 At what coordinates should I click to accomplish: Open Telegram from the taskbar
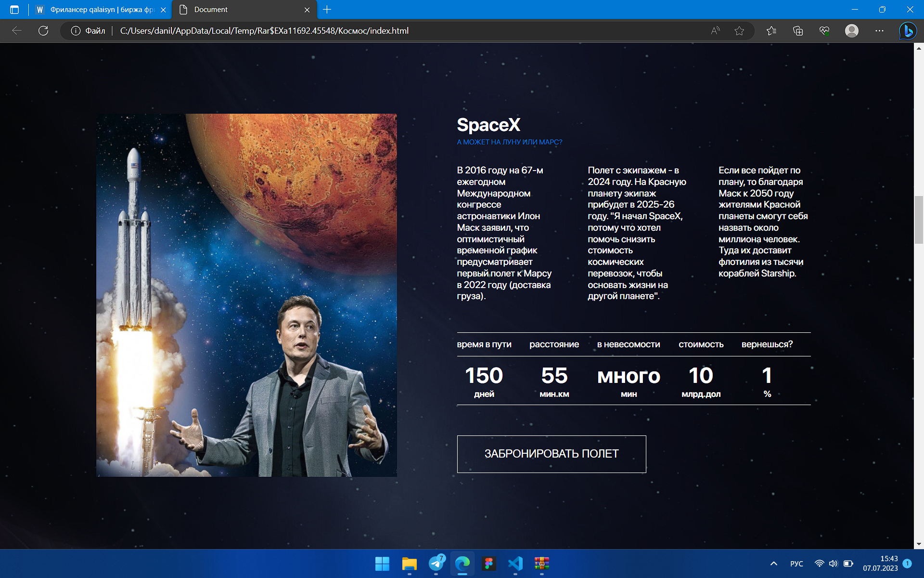point(436,563)
